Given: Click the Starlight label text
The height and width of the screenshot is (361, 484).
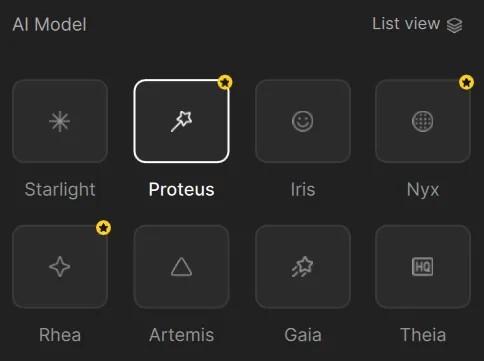Looking at the screenshot, I should tap(60, 190).
